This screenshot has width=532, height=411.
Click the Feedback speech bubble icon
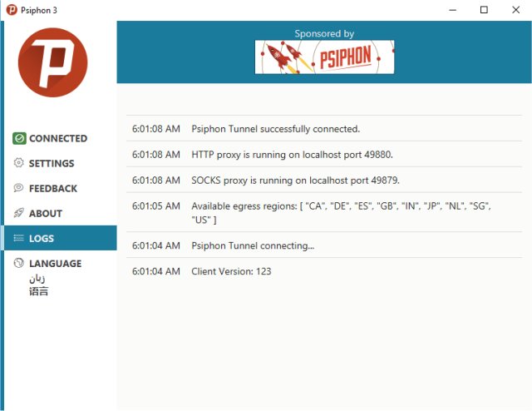[x=18, y=188]
